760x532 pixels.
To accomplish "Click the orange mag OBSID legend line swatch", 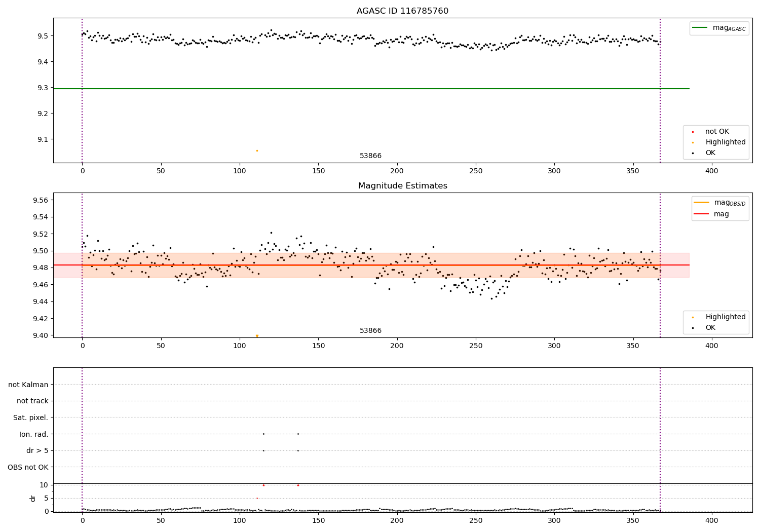I will pos(702,203).
